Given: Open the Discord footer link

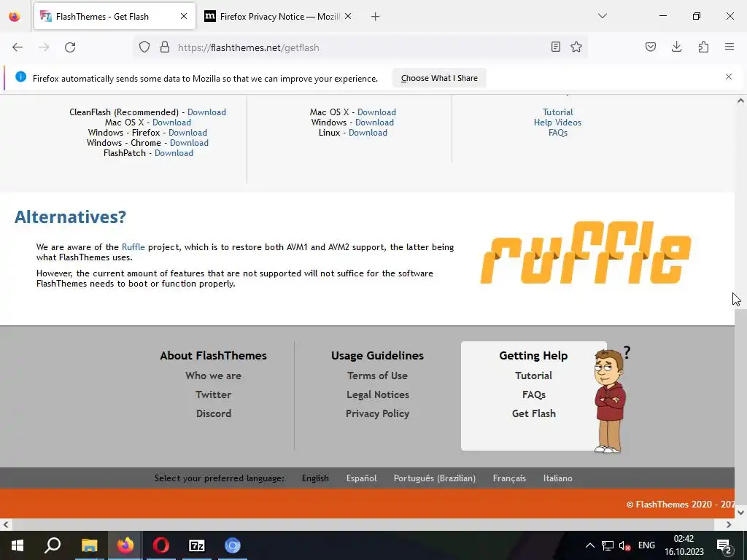Looking at the screenshot, I should click(x=214, y=413).
